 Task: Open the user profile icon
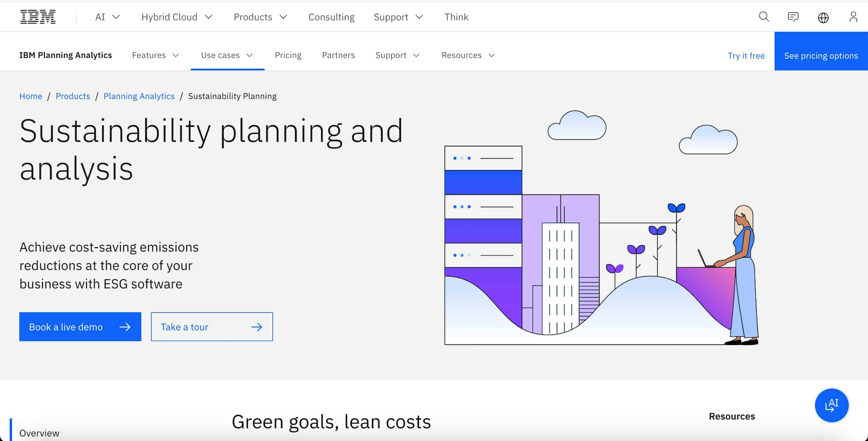coord(853,17)
